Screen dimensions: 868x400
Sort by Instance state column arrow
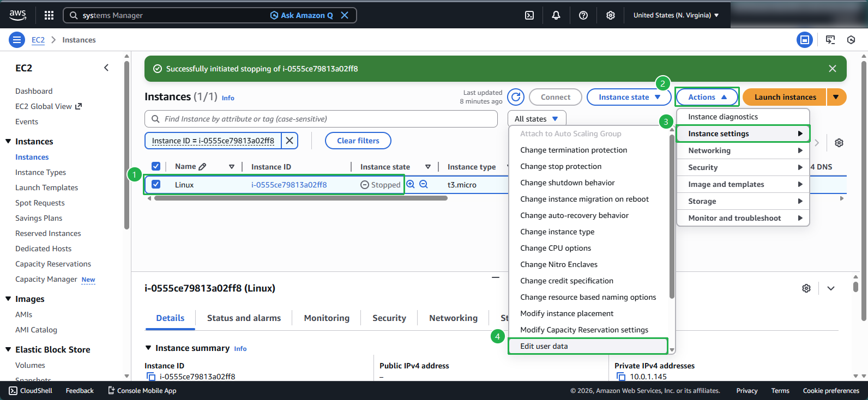(428, 167)
